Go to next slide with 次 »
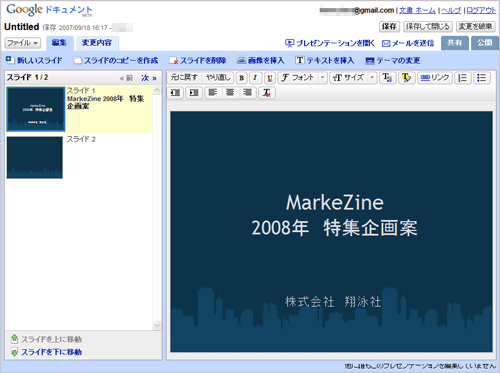Viewport: 500px width, 373px height. tap(149, 78)
